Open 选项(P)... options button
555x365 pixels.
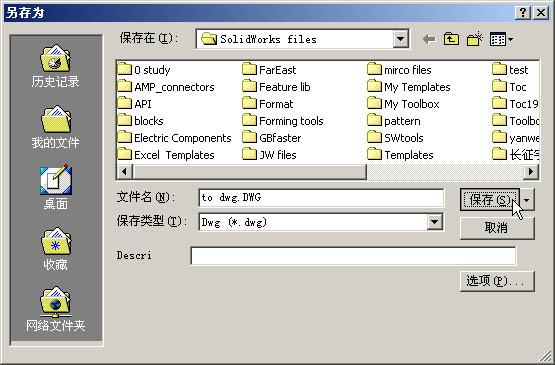pos(497,281)
